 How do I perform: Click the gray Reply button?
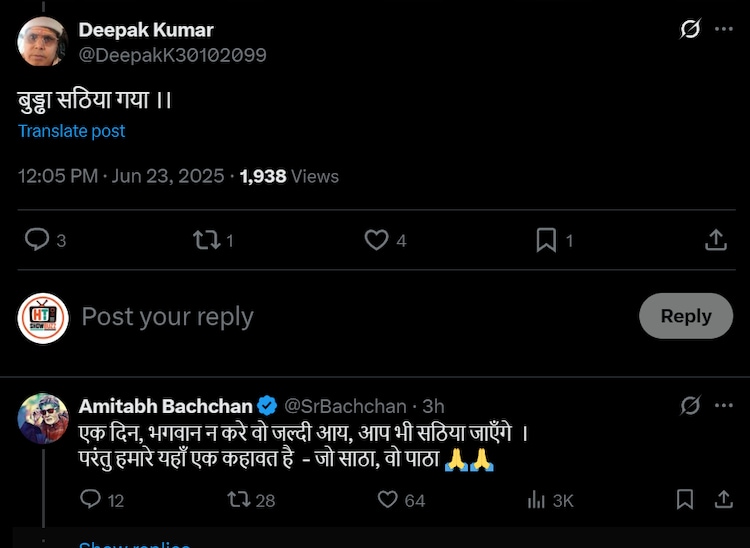(686, 316)
